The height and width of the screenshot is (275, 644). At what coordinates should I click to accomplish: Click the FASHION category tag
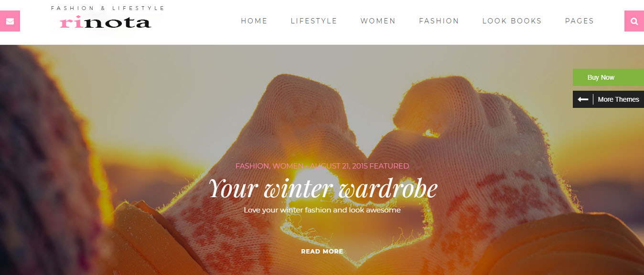pyautogui.click(x=252, y=166)
